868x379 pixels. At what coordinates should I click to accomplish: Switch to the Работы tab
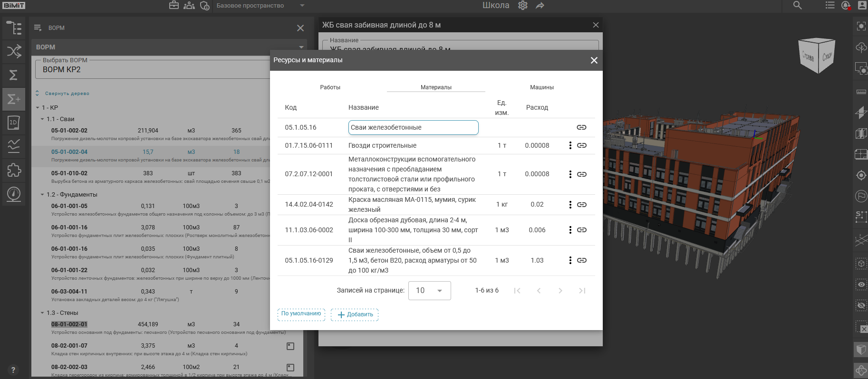point(330,87)
